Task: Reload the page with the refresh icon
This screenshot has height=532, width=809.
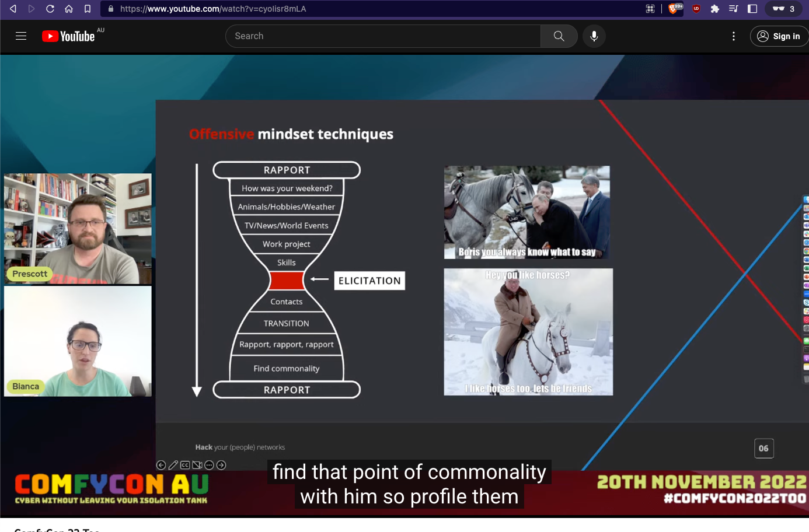Action: [50, 9]
